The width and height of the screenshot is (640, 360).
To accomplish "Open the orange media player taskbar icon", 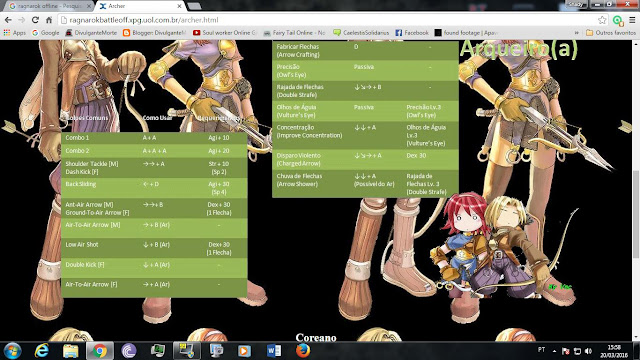I will [x=244, y=351].
